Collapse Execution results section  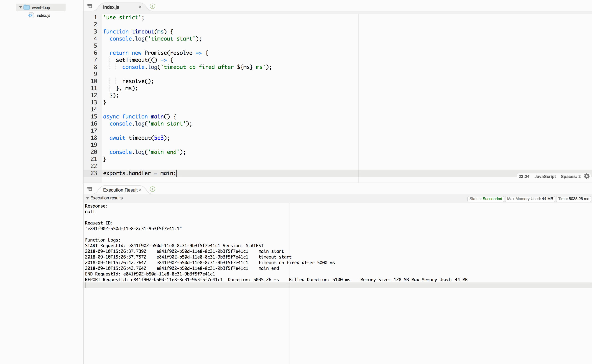coord(87,198)
